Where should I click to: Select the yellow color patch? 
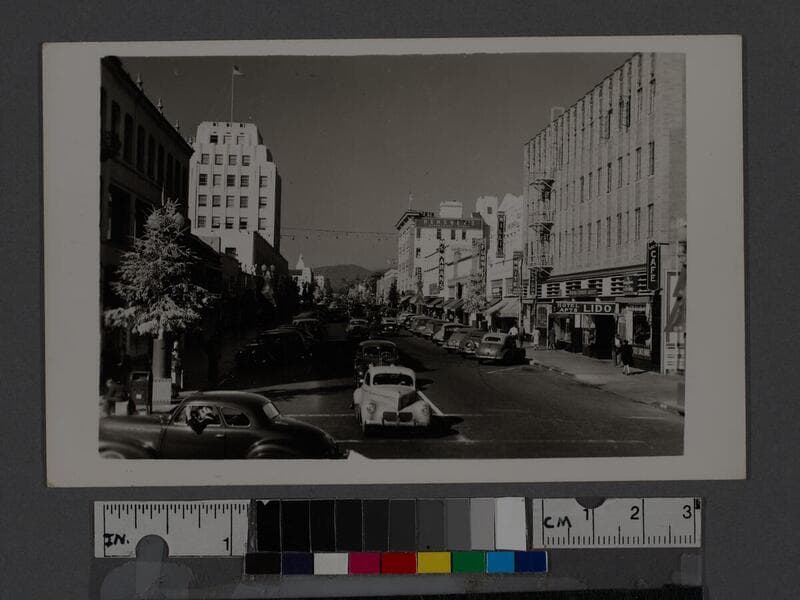(433, 563)
